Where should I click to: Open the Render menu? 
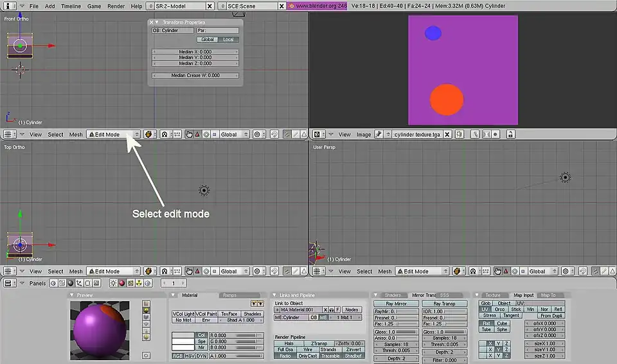(x=116, y=6)
